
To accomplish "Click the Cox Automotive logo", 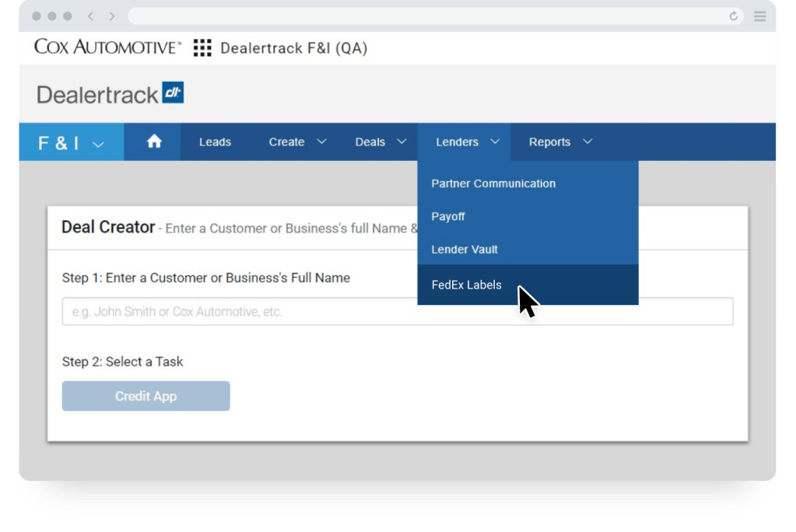I will pos(105,47).
